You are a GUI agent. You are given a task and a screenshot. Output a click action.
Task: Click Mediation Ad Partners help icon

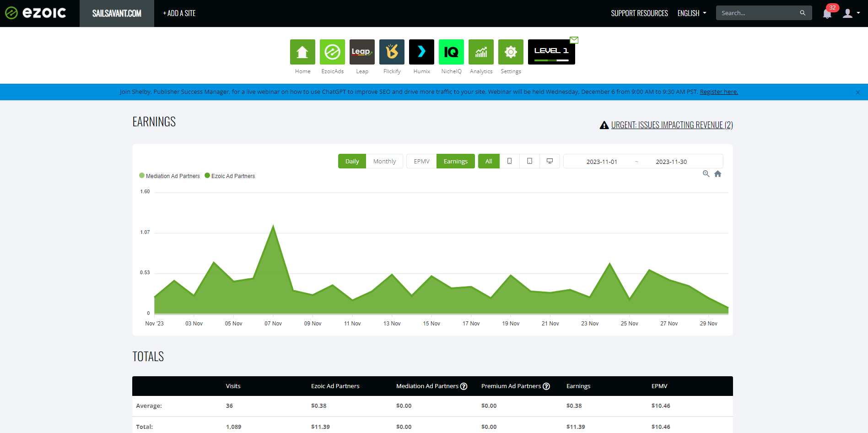pos(464,386)
